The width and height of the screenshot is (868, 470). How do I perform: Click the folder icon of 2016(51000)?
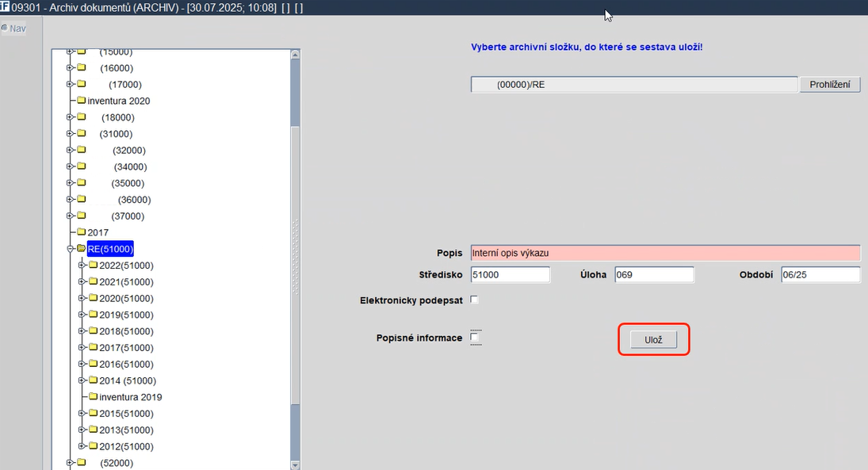pyautogui.click(x=93, y=364)
